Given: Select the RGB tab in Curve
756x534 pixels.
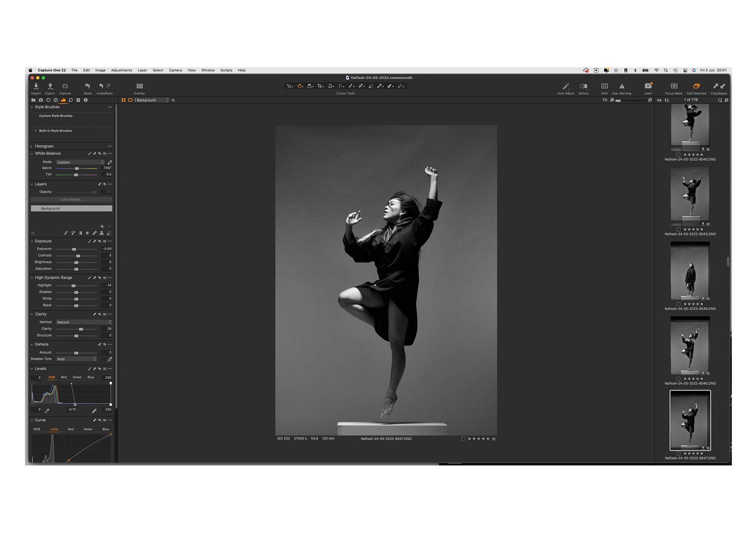Looking at the screenshot, I should click(37, 429).
